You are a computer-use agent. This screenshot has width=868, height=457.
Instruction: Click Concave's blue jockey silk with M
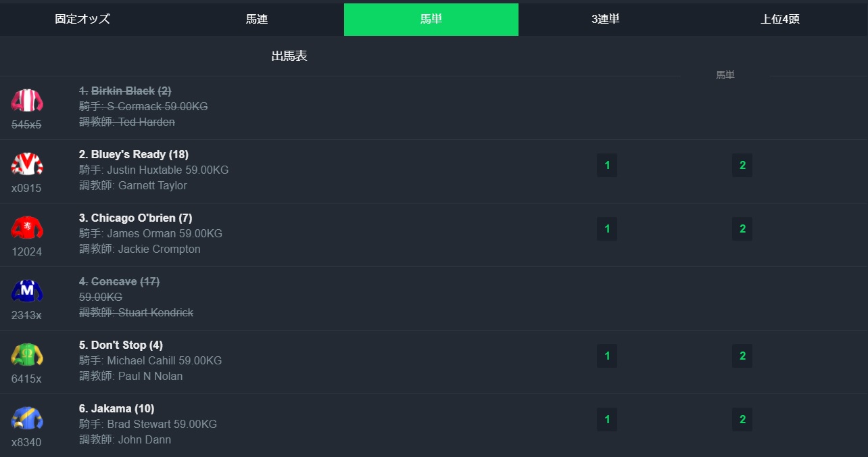click(x=27, y=291)
